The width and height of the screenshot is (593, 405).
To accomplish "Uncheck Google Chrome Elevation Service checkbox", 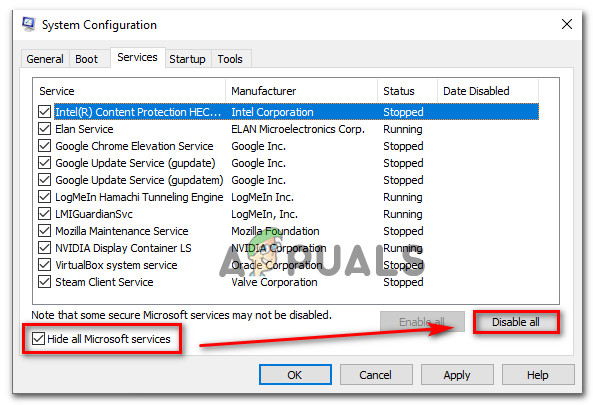I will pos(45,146).
